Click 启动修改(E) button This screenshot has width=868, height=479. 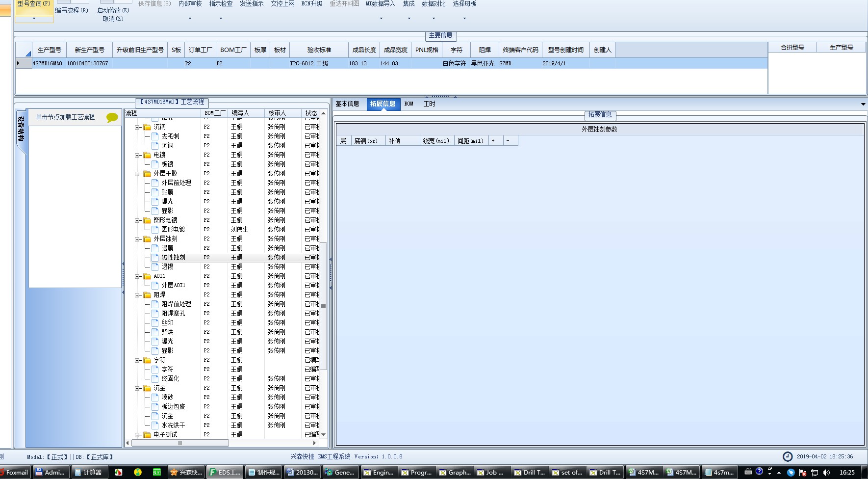point(113,10)
